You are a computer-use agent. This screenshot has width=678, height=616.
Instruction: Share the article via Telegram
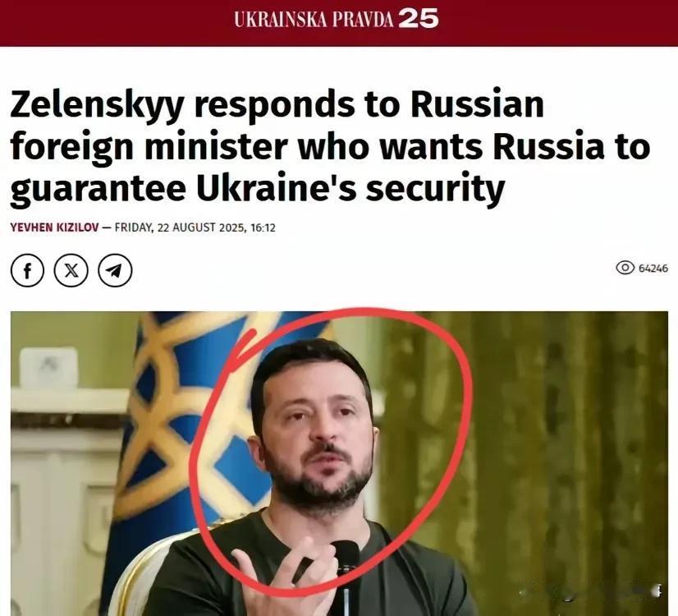tap(115, 270)
